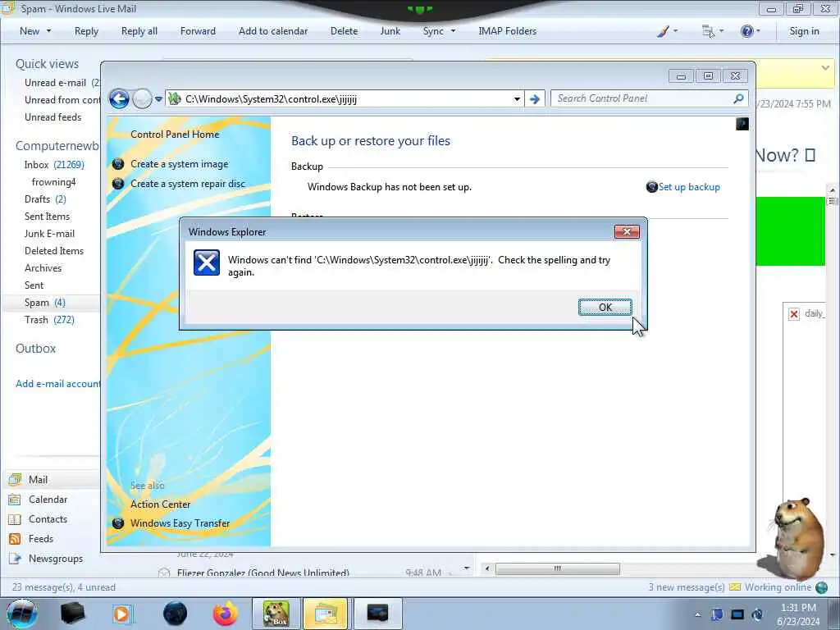Open the recent pages dropdown arrow

coord(158,99)
